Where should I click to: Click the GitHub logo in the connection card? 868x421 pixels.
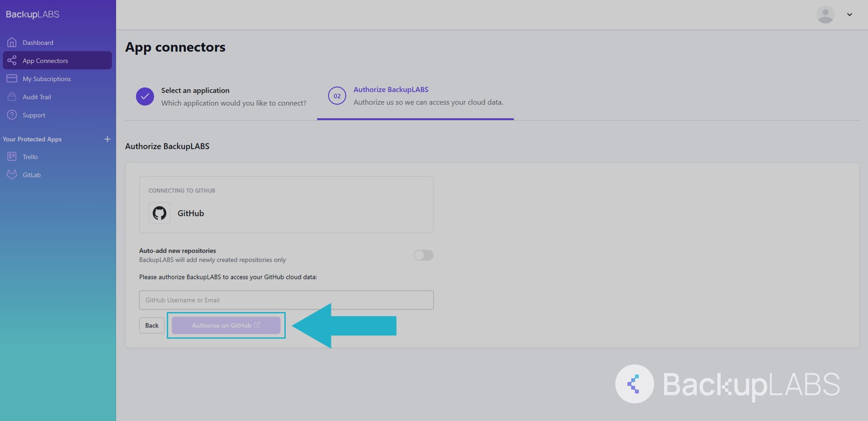[159, 213]
